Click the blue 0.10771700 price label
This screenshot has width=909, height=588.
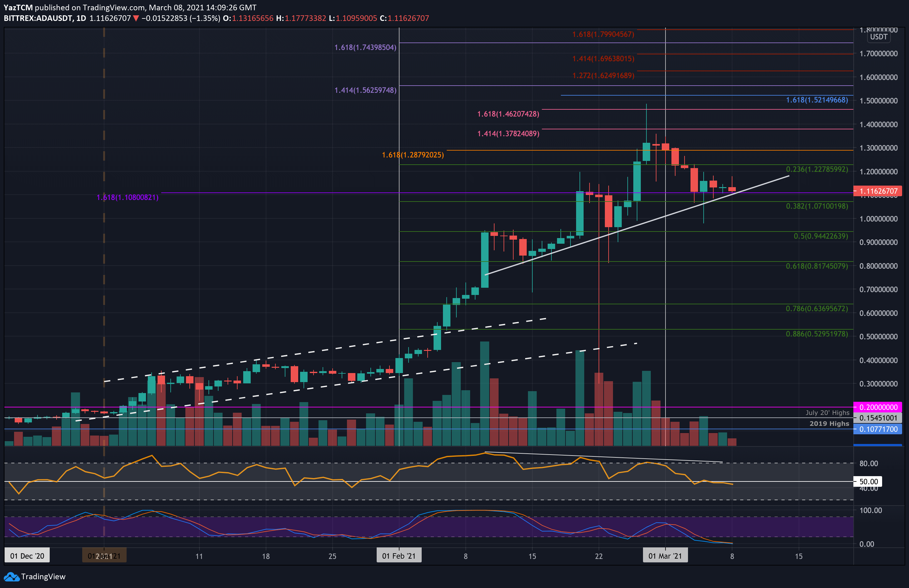pos(878,429)
